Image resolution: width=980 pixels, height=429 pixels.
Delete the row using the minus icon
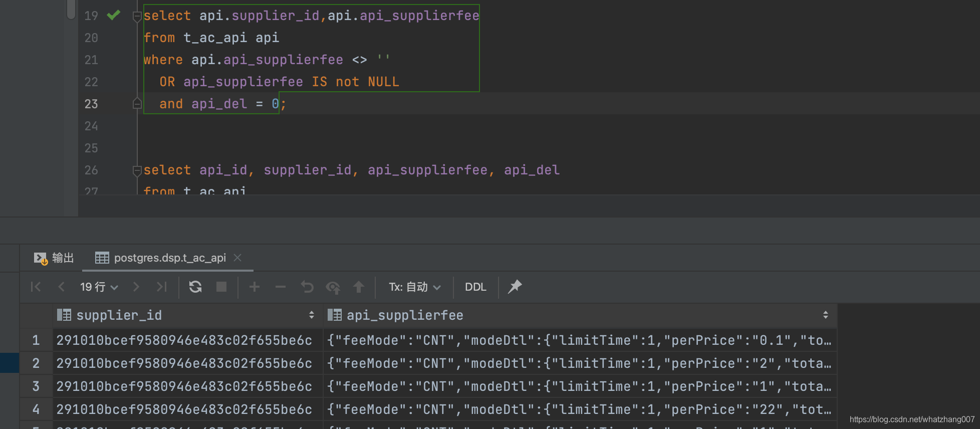(281, 287)
